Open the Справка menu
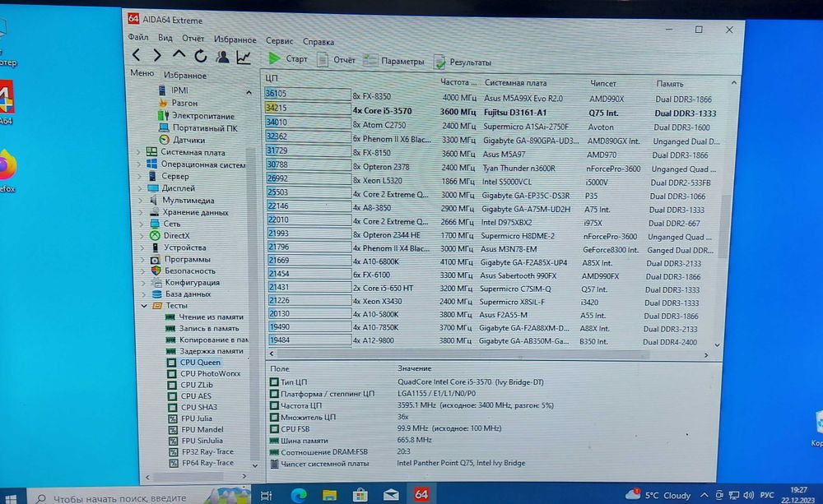 point(319,41)
